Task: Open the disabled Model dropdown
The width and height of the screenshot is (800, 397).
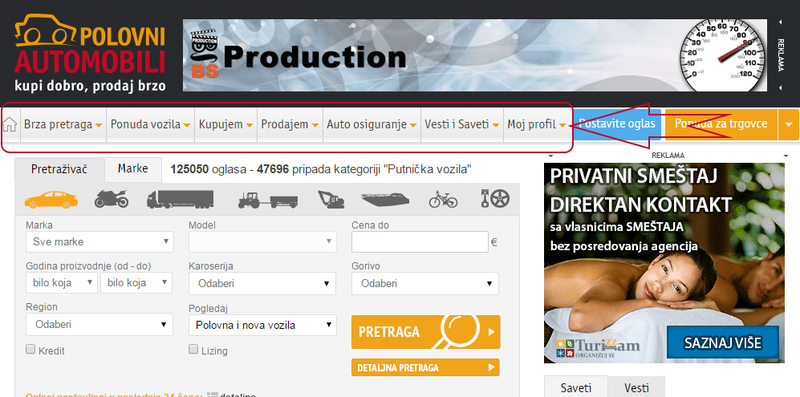Action: [x=262, y=242]
